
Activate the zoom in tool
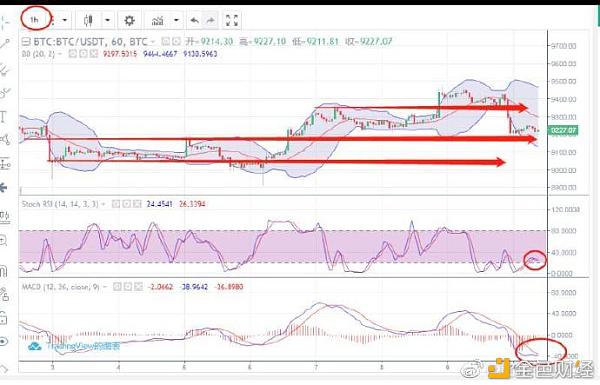point(4,241)
